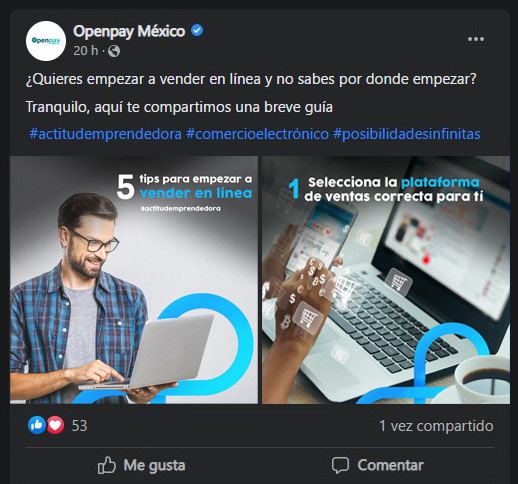Click the red heart reaction icon
Viewport: 518px width, 484px height.
55,425
